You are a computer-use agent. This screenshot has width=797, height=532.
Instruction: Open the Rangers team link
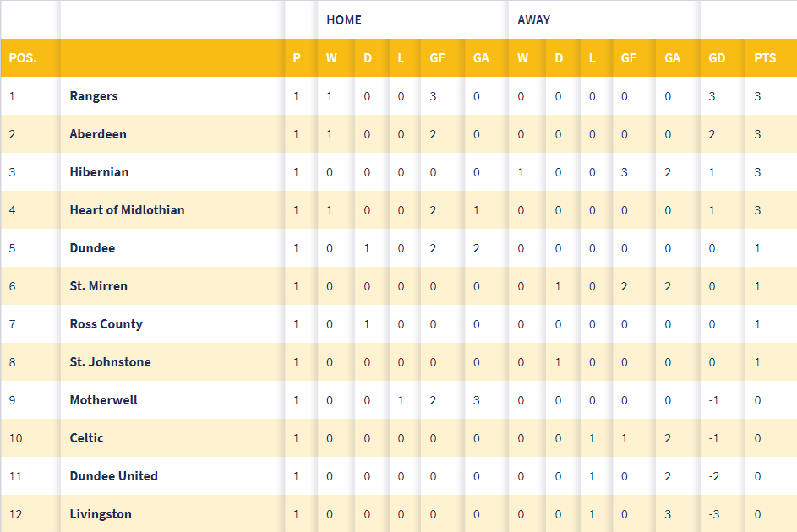pyautogui.click(x=94, y=96)
